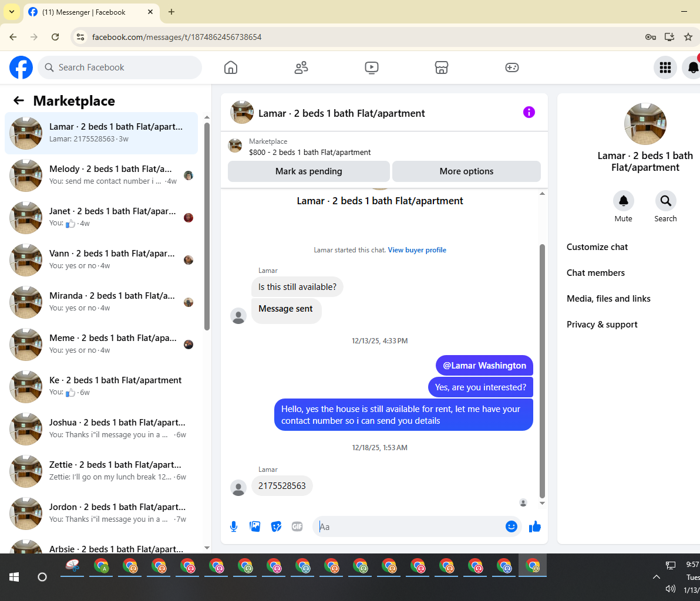
Task: Open the notifications bell at top right
Action: pos(692,67)
